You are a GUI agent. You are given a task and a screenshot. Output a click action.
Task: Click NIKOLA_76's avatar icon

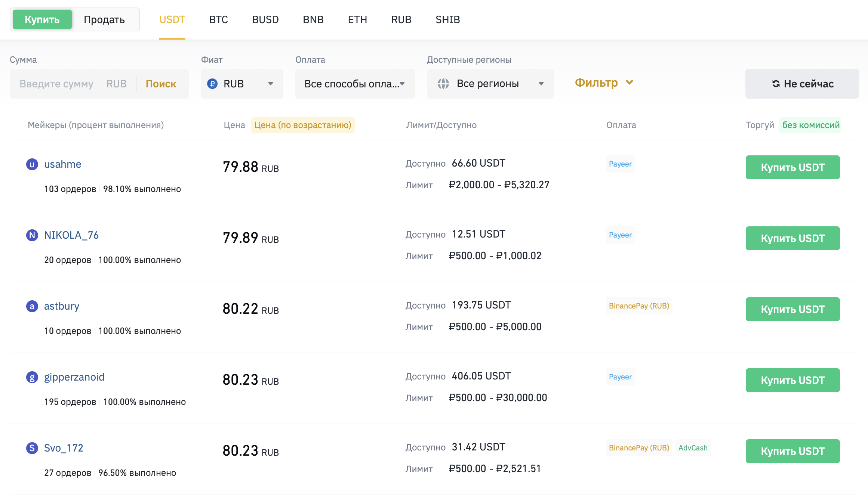coord(32,235)
